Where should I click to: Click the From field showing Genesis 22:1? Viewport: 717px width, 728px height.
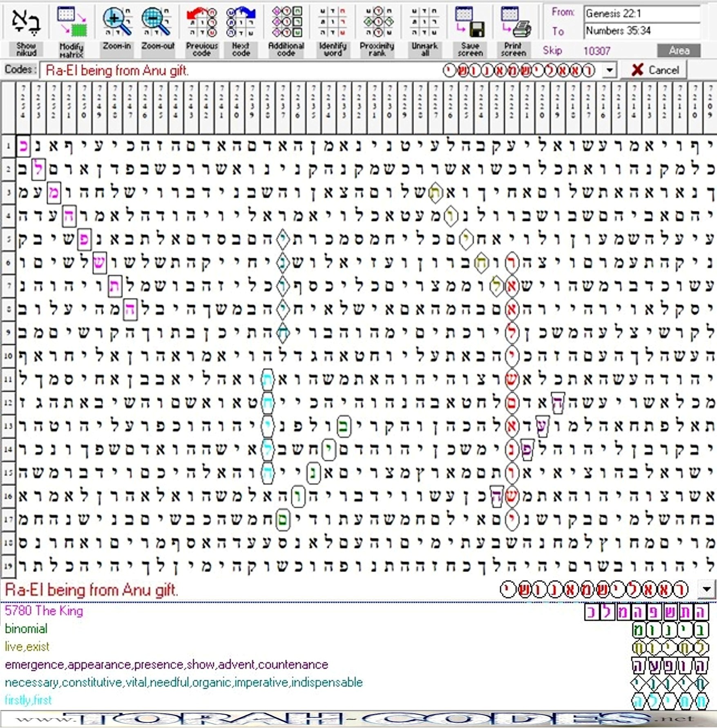click(x=642, y=14)
